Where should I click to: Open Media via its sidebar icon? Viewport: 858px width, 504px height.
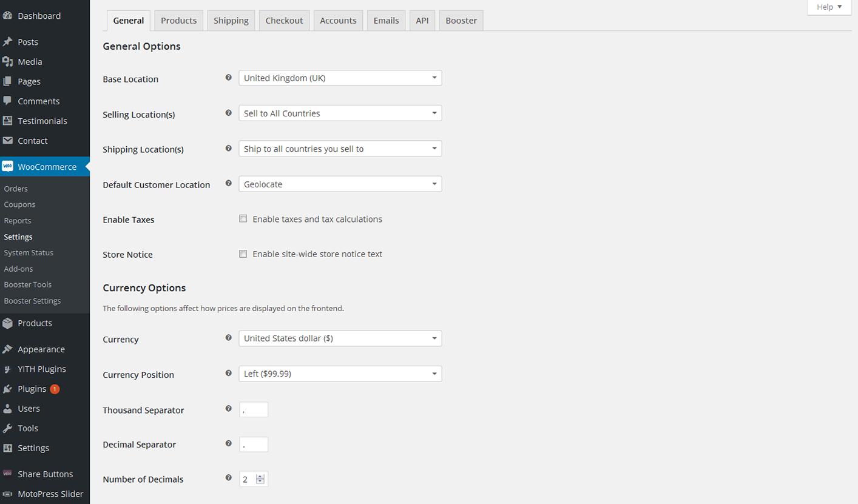8,62
